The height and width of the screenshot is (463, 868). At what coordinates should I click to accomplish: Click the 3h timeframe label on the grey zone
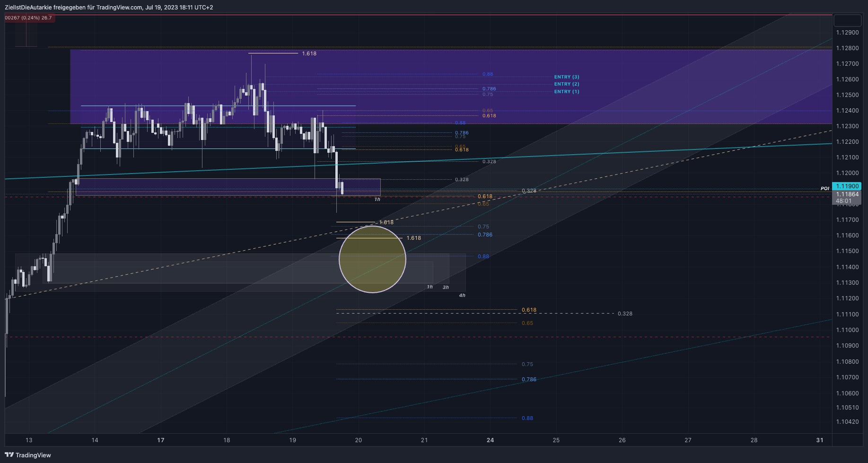point(446,287)
